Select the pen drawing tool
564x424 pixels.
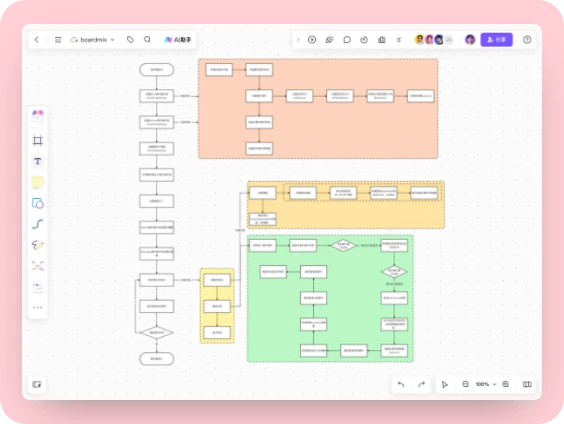point(38,245)
